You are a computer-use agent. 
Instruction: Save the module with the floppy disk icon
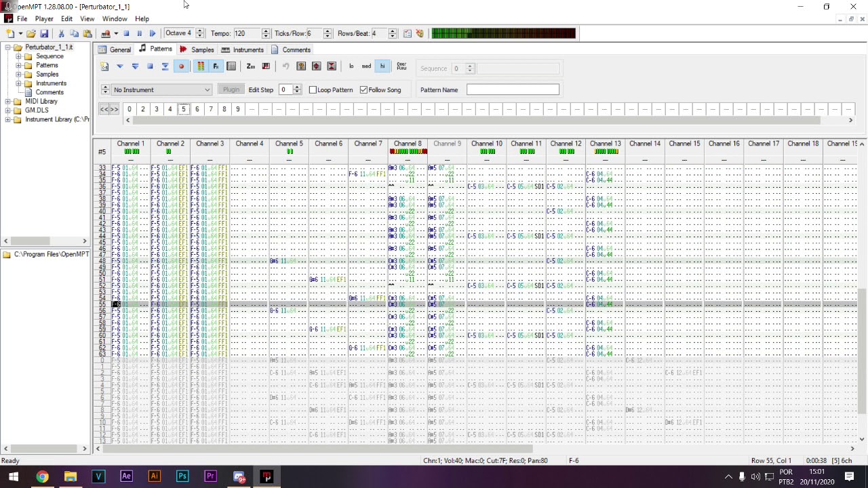coord(44,33)
